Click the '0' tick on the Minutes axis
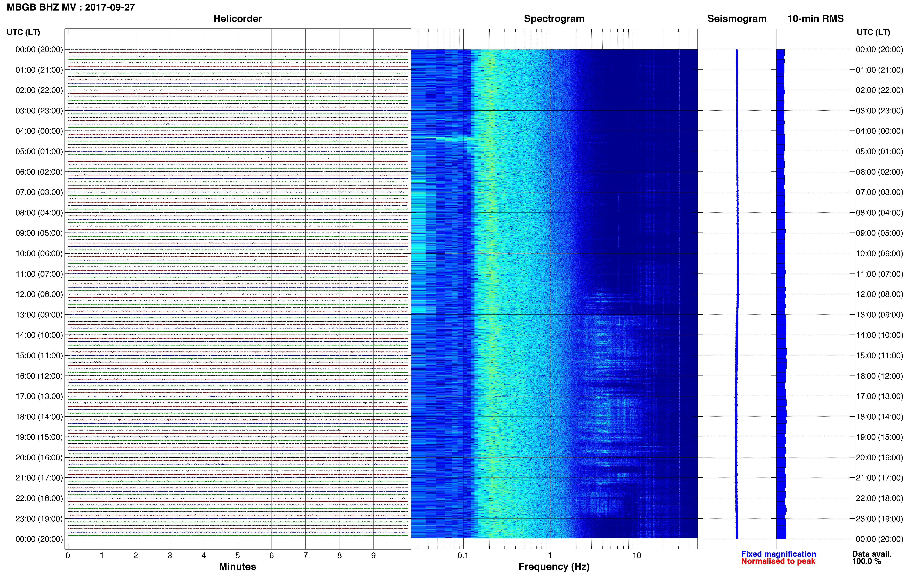The image size is (924, 578). coord(68,555)
